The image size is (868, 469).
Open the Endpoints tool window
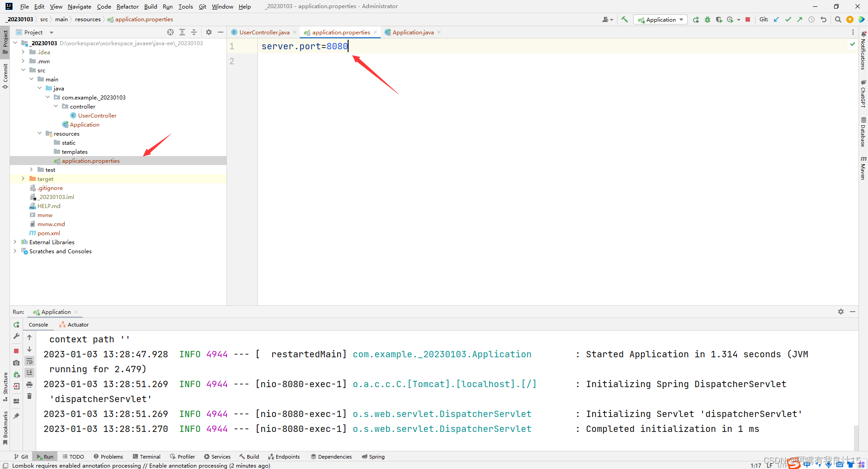(x=284, y=456)
